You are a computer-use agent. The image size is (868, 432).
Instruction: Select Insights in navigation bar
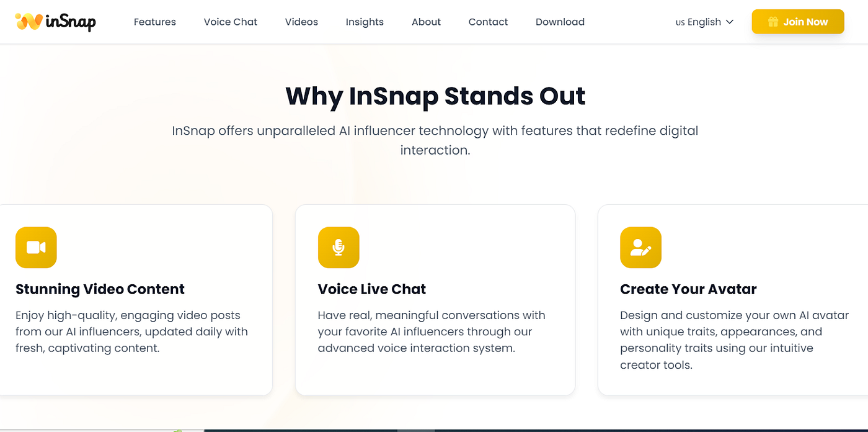(365, 22)
